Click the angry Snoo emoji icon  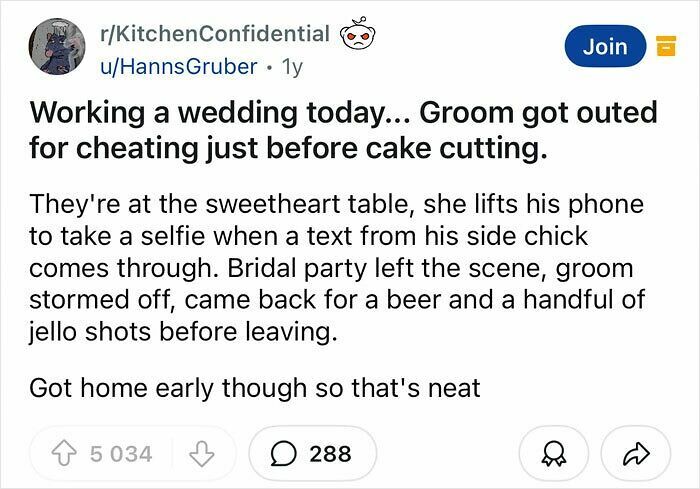point(357,35)
